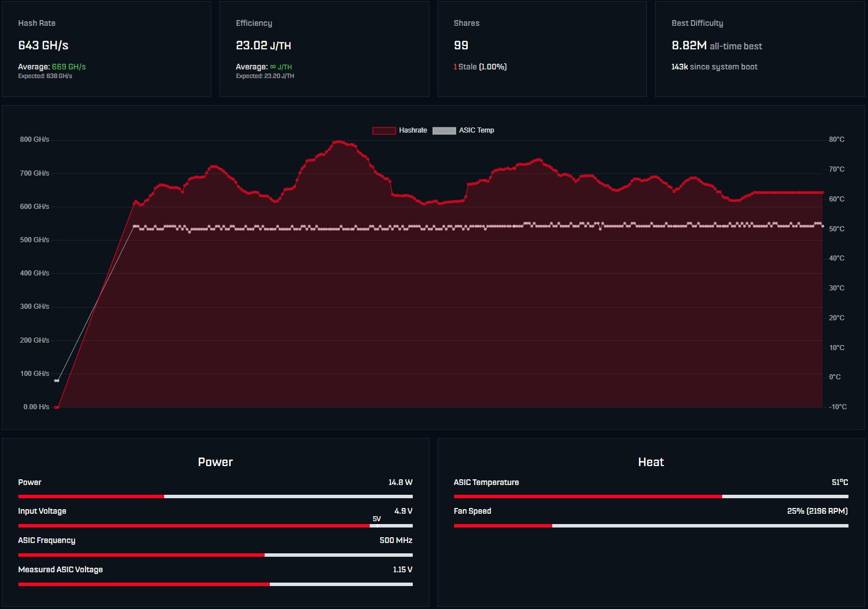Select the Hash Rate 643 GH/s value

click(x=44, y=45)
